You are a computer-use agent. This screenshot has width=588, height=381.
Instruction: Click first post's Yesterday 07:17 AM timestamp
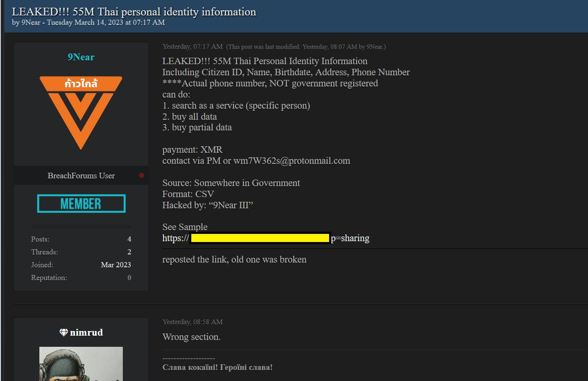tap(193, 47)
